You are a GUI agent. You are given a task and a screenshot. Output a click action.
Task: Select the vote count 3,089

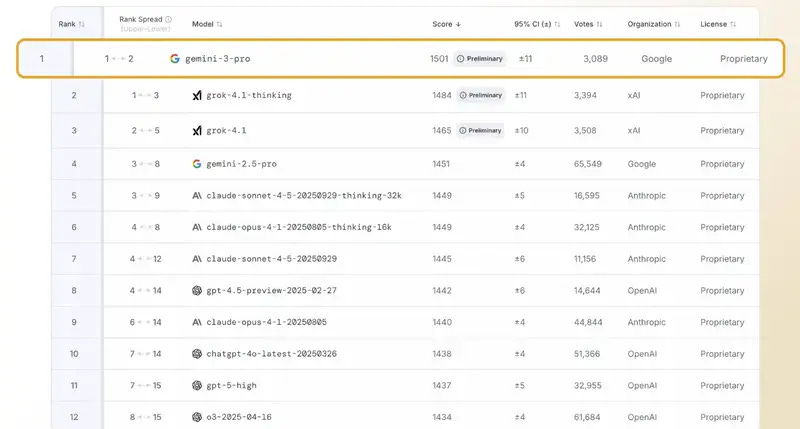[595, 59]
